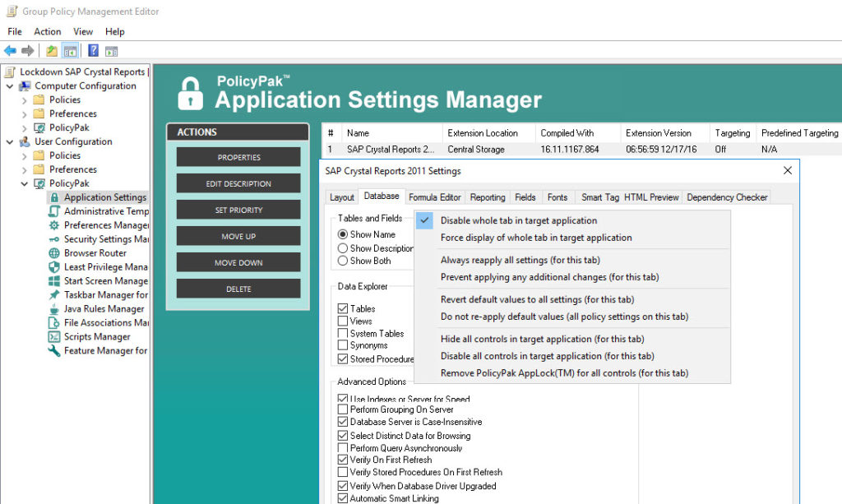The height and width of the screenshot is (504, 842).
Task: Toggle the Show/Hide console tree icon
Action: pyautogui.click(x=70, y=51)
